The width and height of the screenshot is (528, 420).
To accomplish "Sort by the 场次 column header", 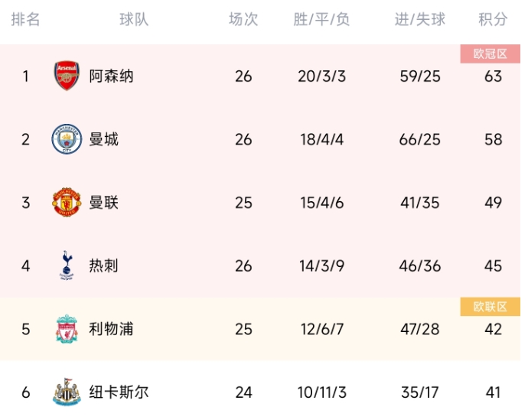I will point(243,19).
